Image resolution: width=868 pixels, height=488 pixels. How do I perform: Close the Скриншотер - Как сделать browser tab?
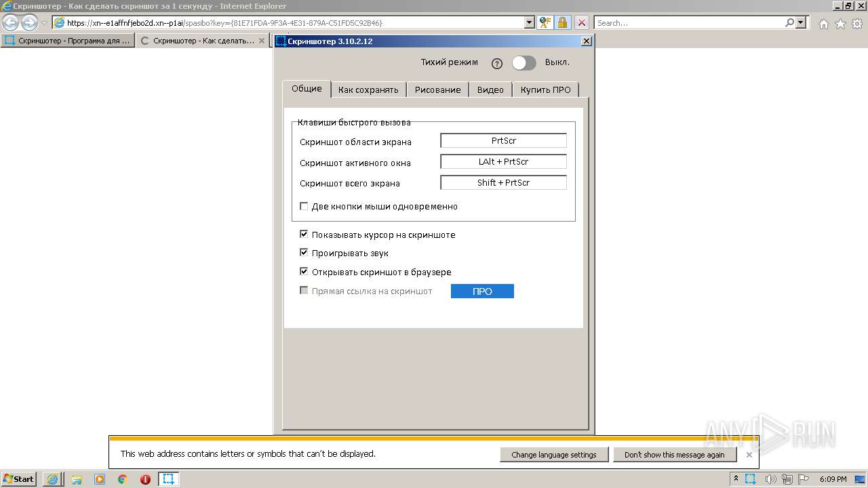(262, 41)
